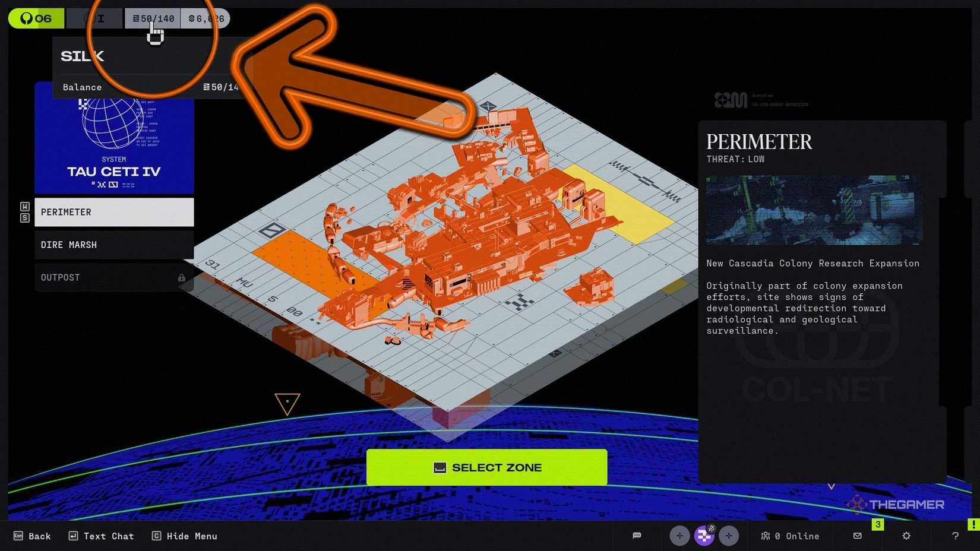The image size is (980, 551).
Task: Open the mail inbox envelope icon
Action: (x=857, y=536)
